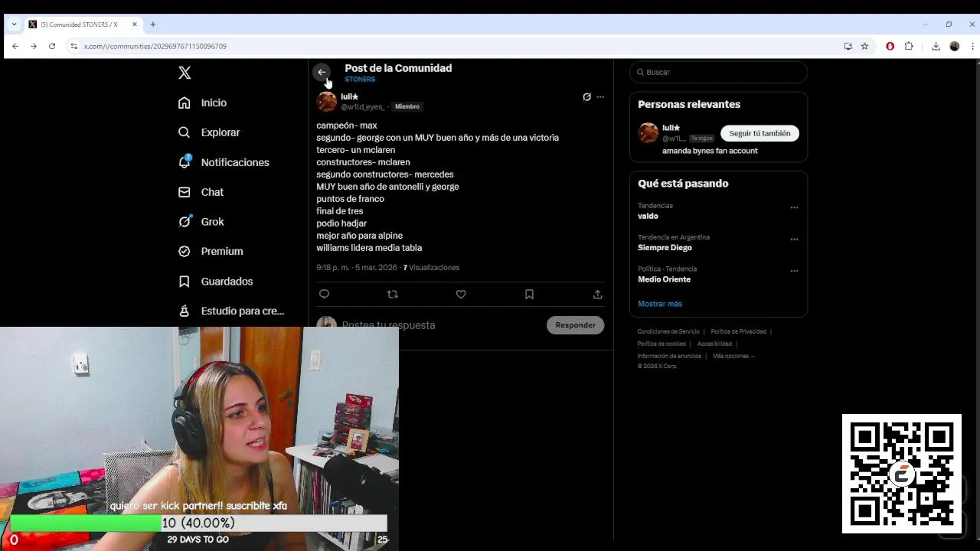
Task: Go back with the post back arrow
Action: tap(322, 72)
